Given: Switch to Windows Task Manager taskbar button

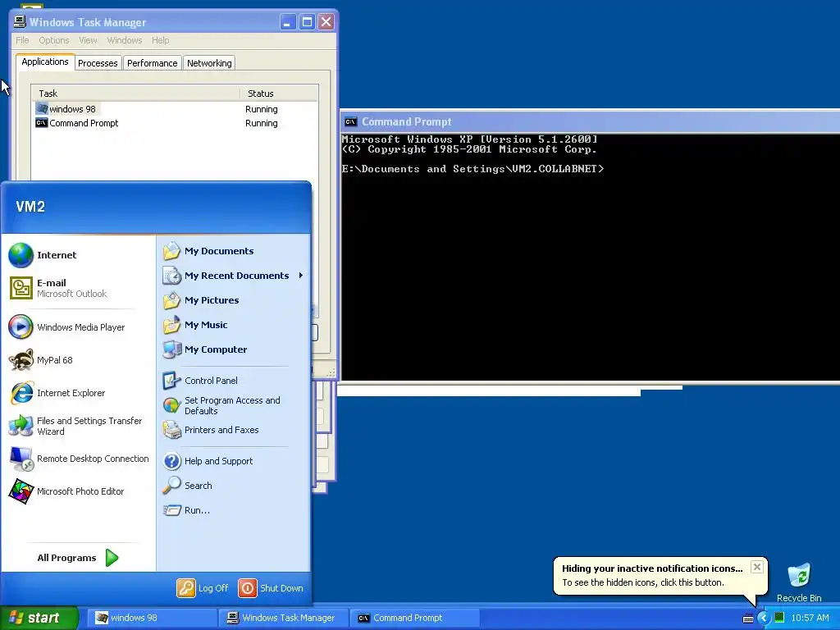Looking at the screenshot, I should pos(283,619).
